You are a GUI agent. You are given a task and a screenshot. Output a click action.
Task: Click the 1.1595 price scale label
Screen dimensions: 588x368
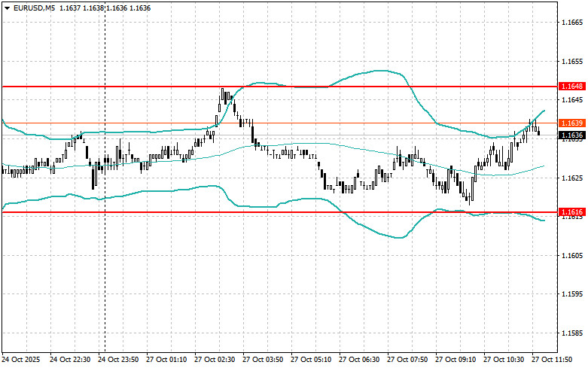(572, 293)
